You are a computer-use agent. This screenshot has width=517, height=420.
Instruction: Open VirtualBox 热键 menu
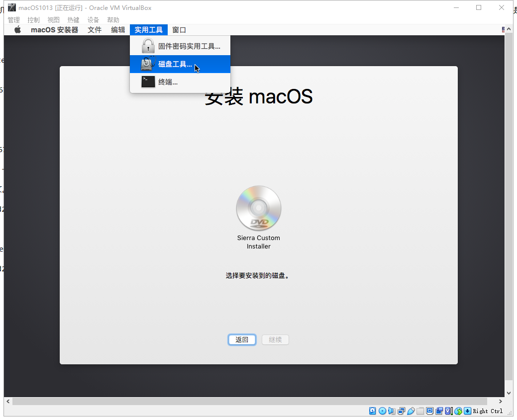(x=73, y=20)
